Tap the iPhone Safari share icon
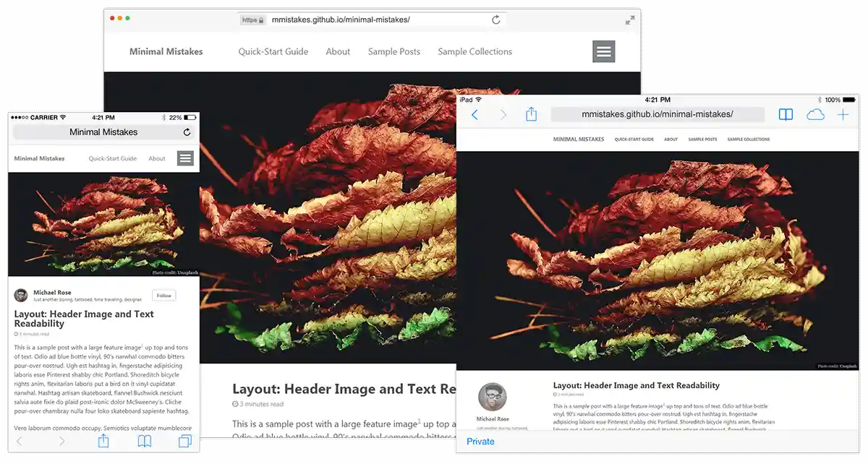The height and width of the screenshot is (464, 868). click(x=103, y=441)
